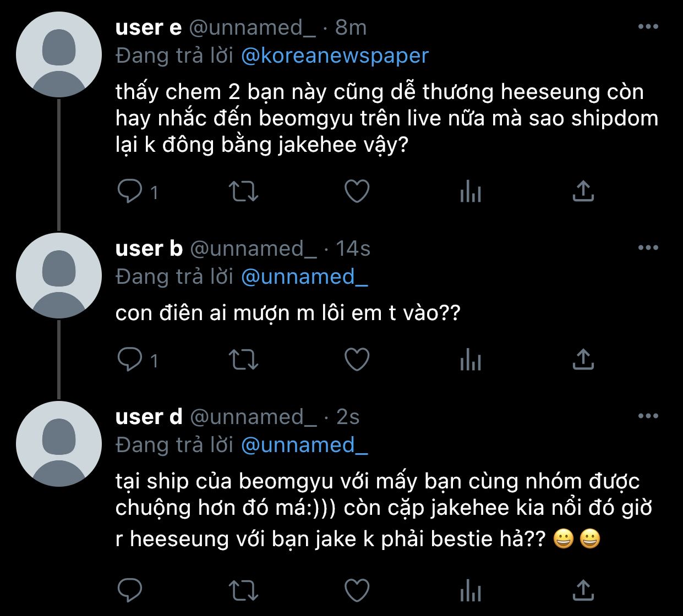
Task: Reply to user e's tweet
Action: 130,191
